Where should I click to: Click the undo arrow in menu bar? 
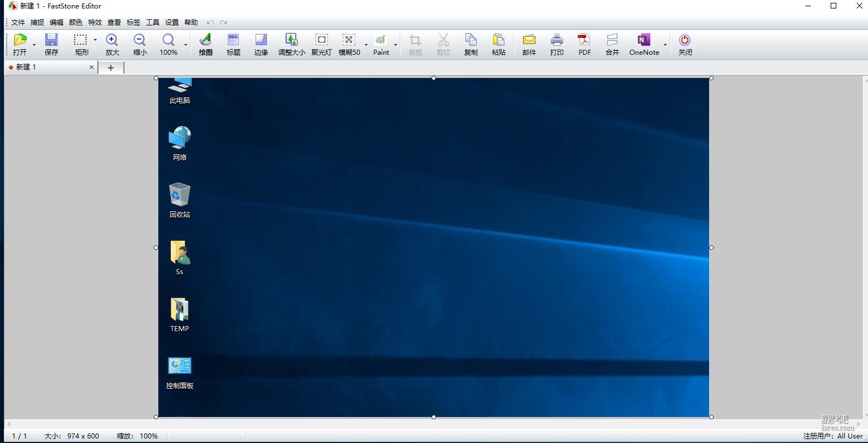[210, 23]
